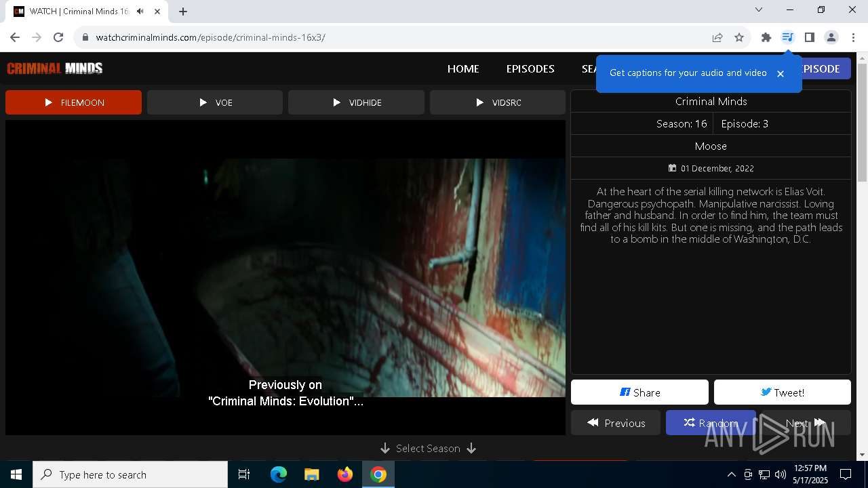Expand the tab search chevron
868x488 pixels.
[759, 9]
